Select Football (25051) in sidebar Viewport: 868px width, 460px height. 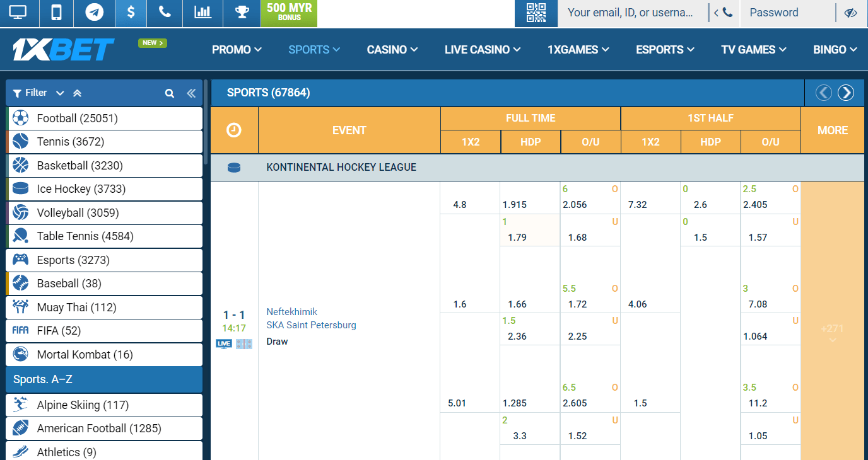coord(104,118)
